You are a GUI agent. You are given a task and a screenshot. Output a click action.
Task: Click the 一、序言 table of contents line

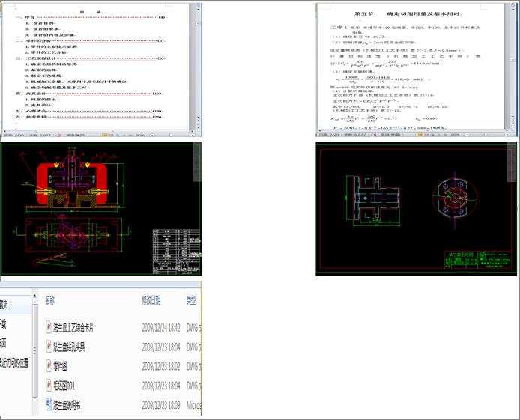91,17
